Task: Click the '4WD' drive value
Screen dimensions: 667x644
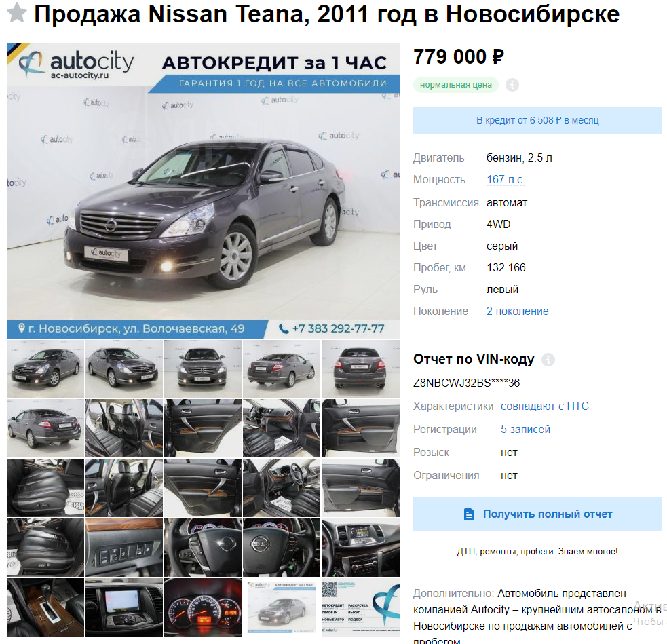Action: pos(498,224)
